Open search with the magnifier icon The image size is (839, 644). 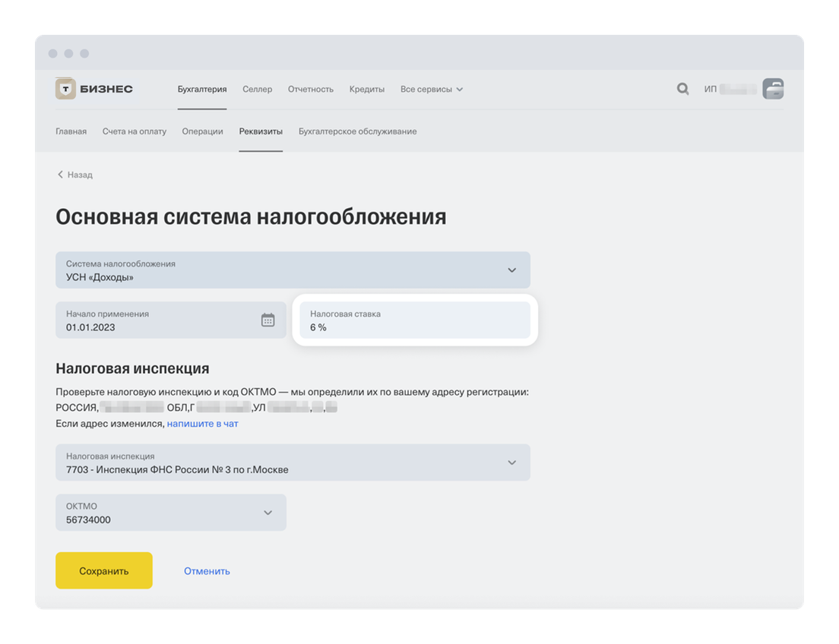point(682,89)
